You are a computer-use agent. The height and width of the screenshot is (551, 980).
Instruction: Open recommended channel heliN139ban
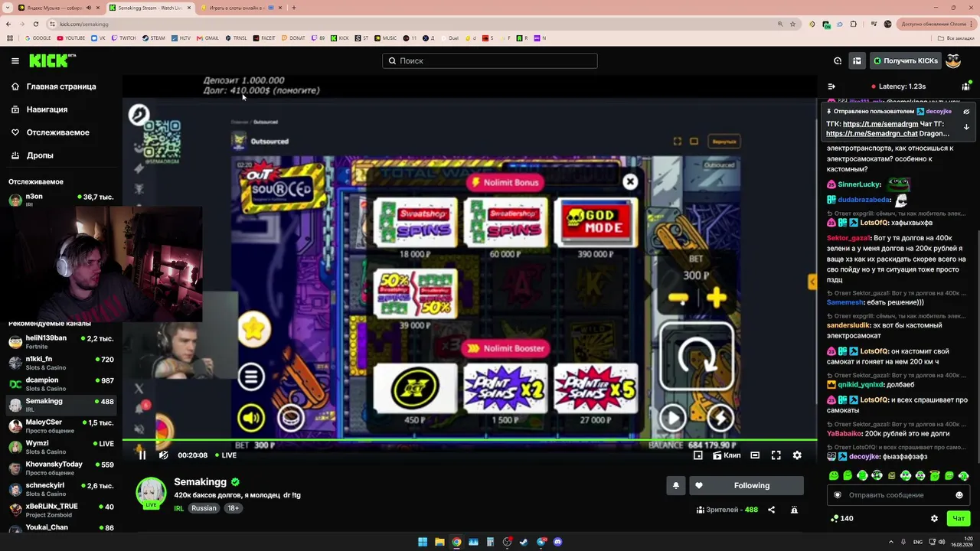point(61,341)
